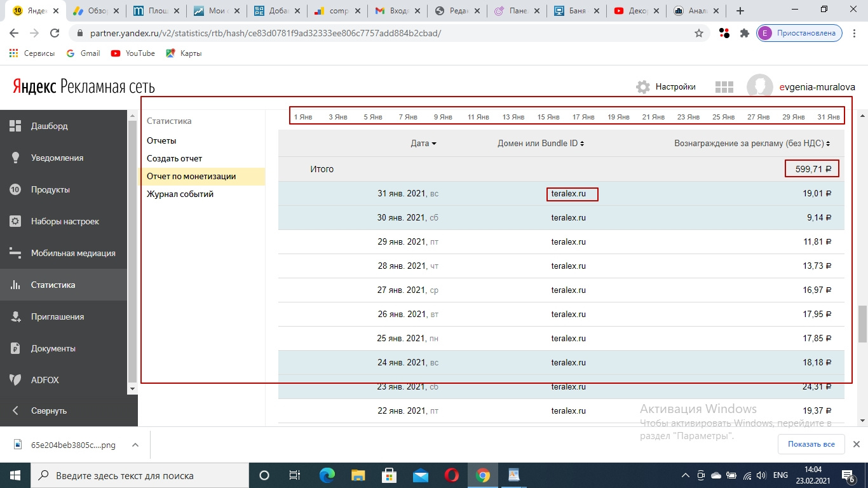Click the Settings gear icon
The image size is (868, 488).
643,87
